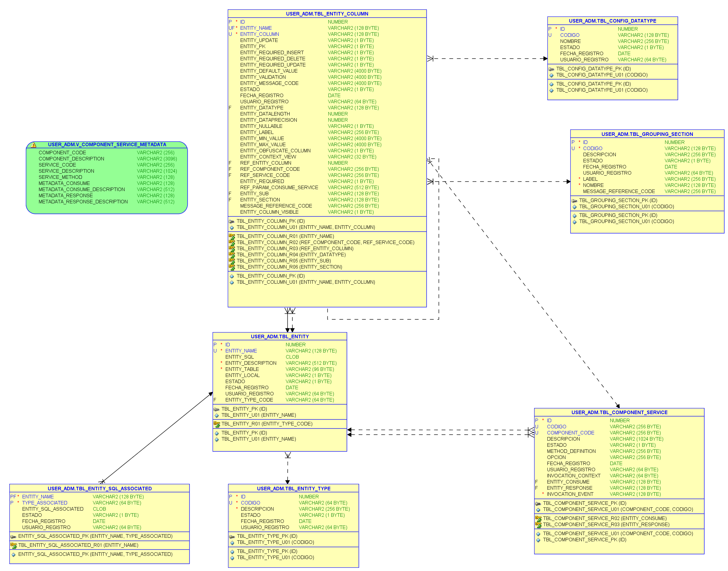This screenshot has width=728, height=571.
Task: Click key icon next to TBL_COMPONENT_SERVICE_PK constraint
Action: tap(538, 504)
